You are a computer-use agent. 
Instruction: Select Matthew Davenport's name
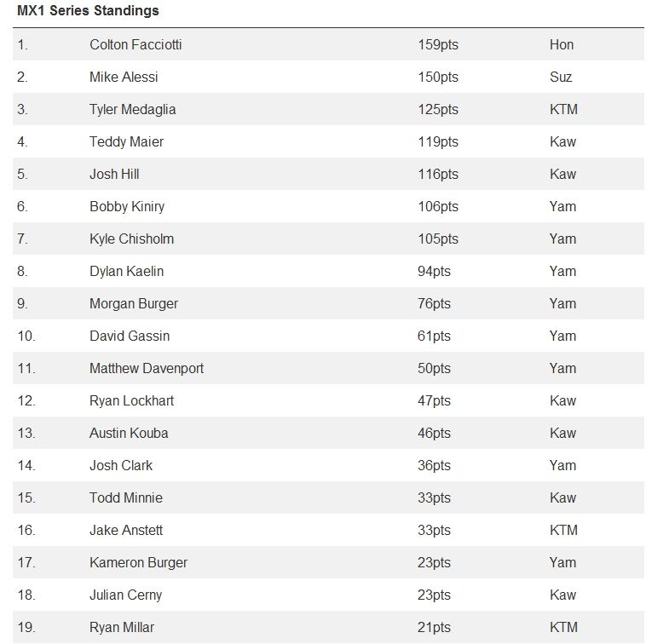147,368
